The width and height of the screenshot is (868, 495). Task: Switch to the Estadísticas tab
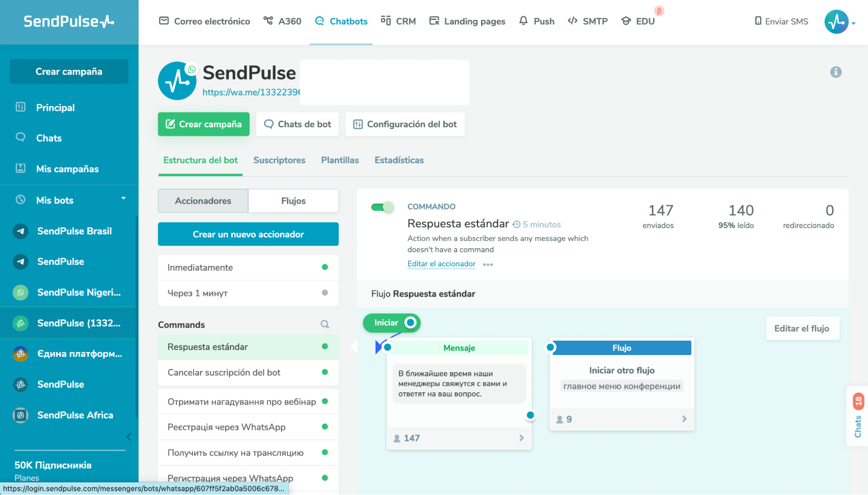click(399, 160)
